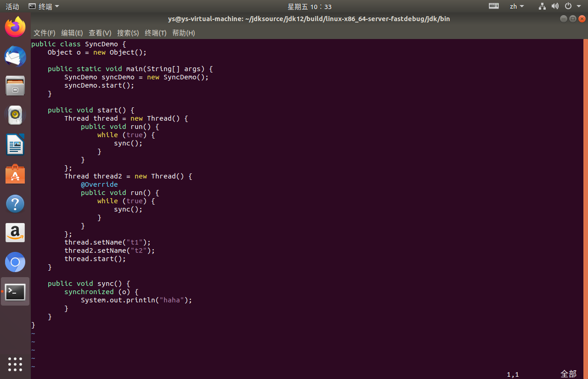Click the '1,1' cursor position indicator
The width and height of the screenshot is (588, 379).
click(513, 374)
